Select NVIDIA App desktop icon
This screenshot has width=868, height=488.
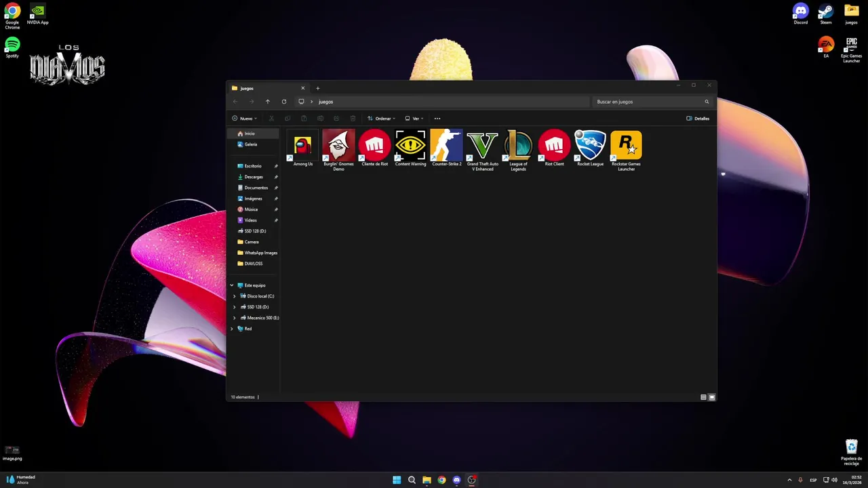(38, 14)
